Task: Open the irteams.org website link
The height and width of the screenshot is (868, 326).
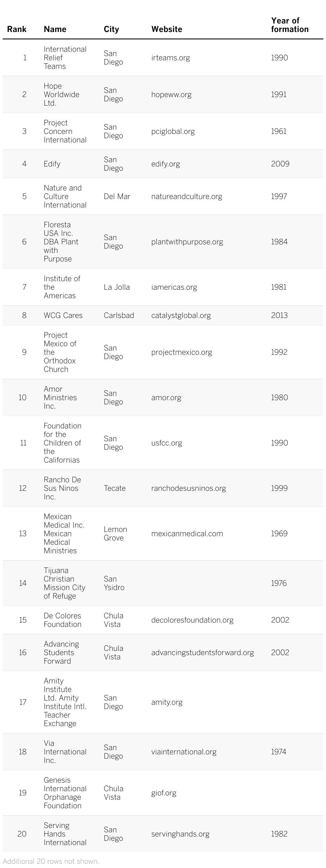Action: click(x=170, y=58)
